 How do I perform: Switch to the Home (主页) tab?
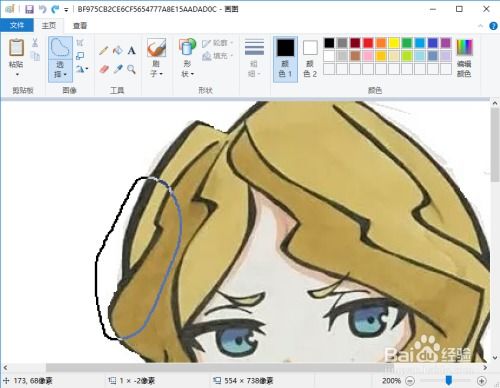click(x=49, y=25)
